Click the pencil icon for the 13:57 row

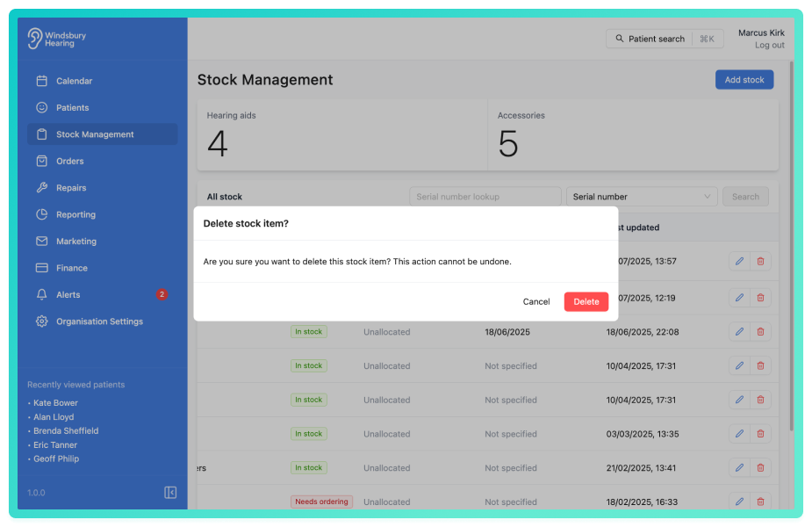(x=739, y=261)
